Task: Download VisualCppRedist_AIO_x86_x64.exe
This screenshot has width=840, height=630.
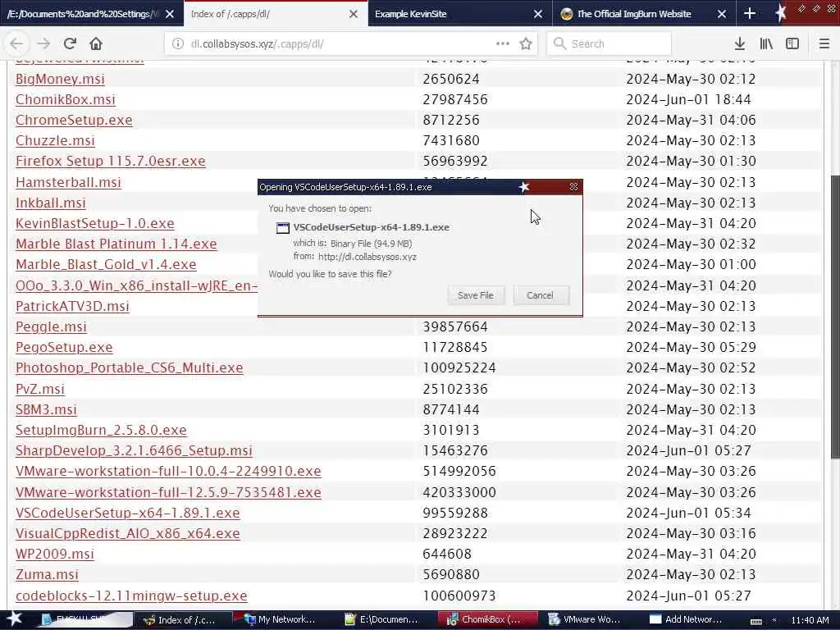Action: [x=127, y=533]
